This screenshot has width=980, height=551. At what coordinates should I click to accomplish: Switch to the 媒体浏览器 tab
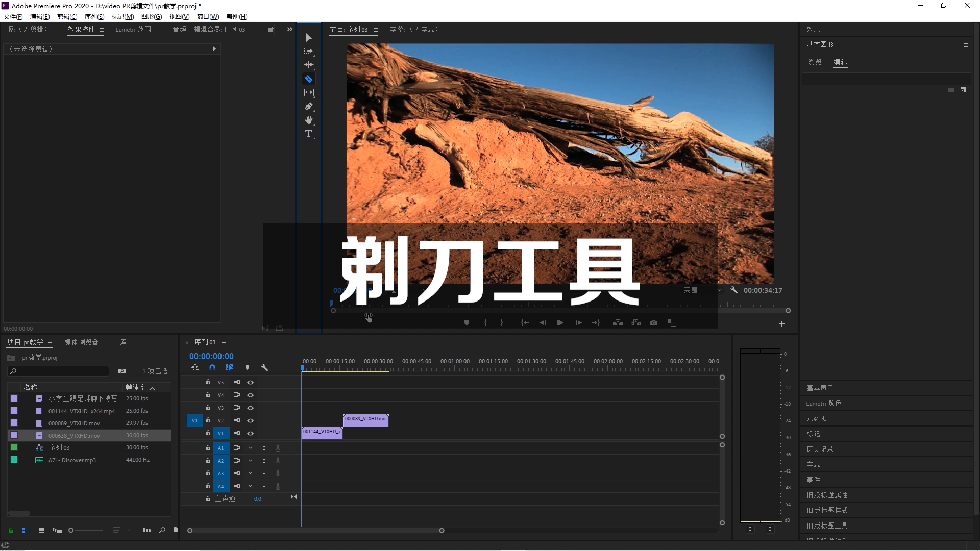pyautogui.click(x=81, y=342)
